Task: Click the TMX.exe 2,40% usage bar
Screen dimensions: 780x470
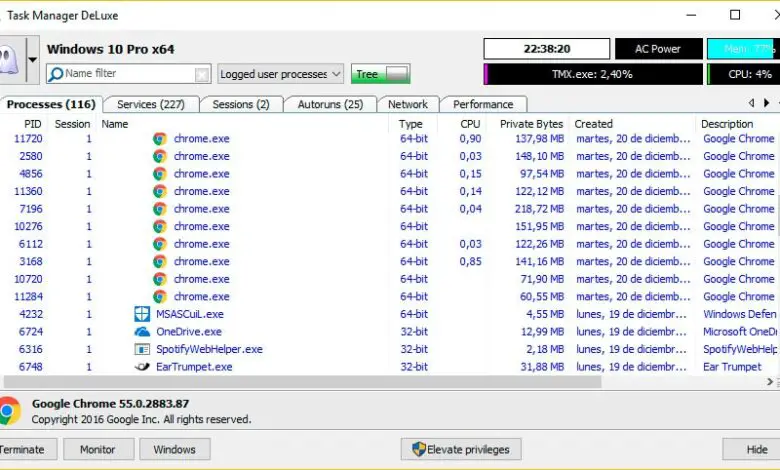Action: (x=593, y=74)
